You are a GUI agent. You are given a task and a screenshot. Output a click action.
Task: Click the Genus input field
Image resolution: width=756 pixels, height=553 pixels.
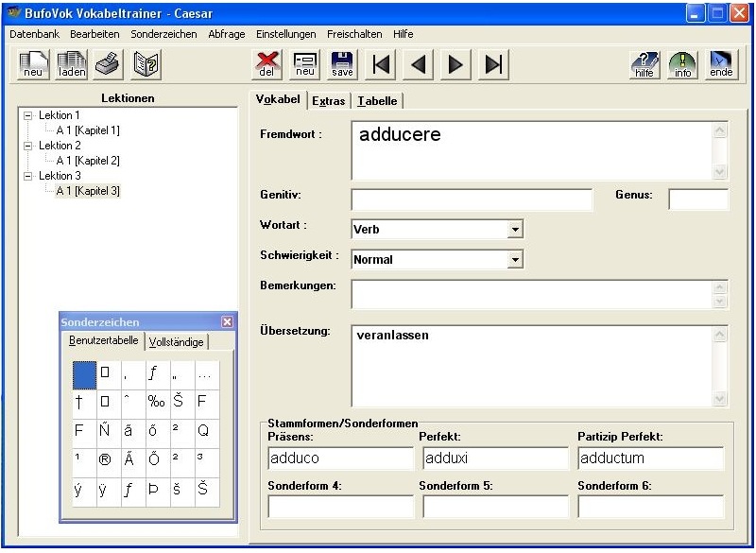point(698,199)
